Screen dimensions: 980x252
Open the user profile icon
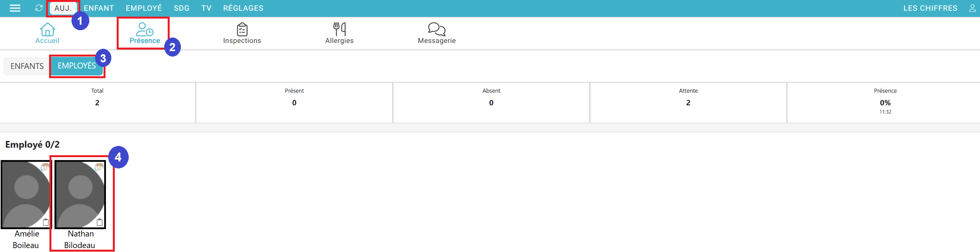[972, 8]
